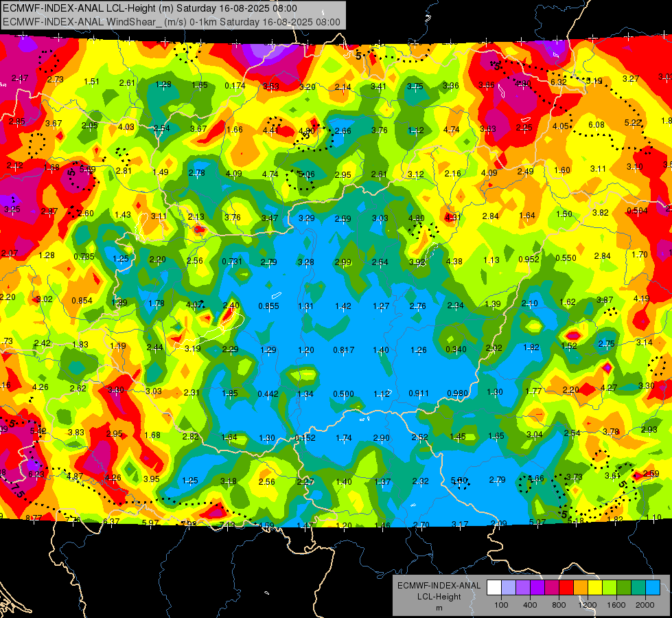Viewport: 672px width, 618px height.
Task: Click wind shear value 0.855
Action: (x=268, y=306)
